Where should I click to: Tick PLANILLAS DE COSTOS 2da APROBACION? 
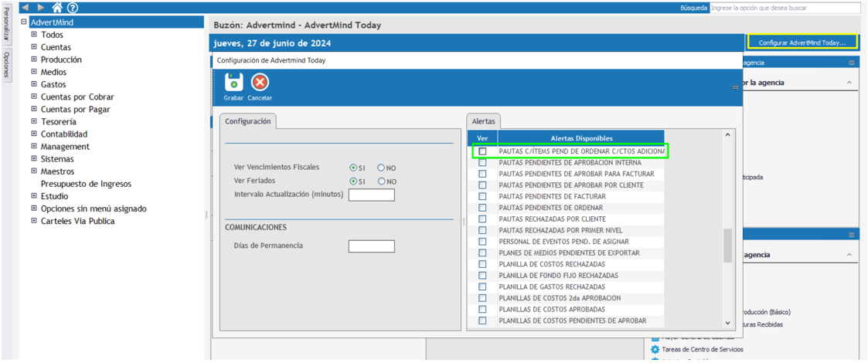click(483, 298)
